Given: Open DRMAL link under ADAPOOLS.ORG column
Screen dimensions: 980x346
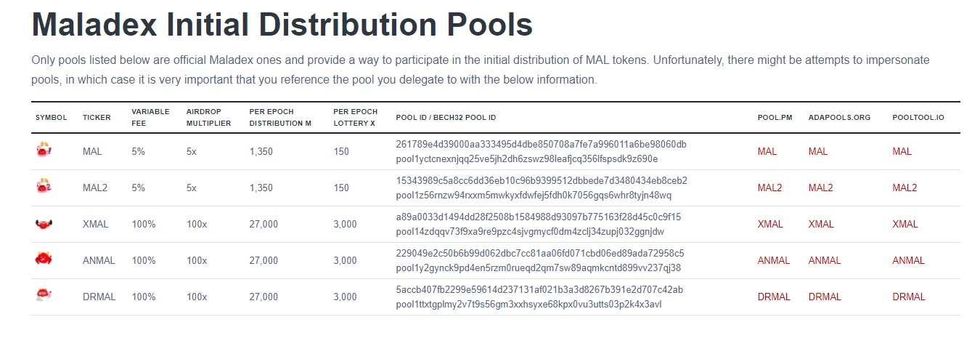Looking at the screenshot, I should (x=825, y=297).
